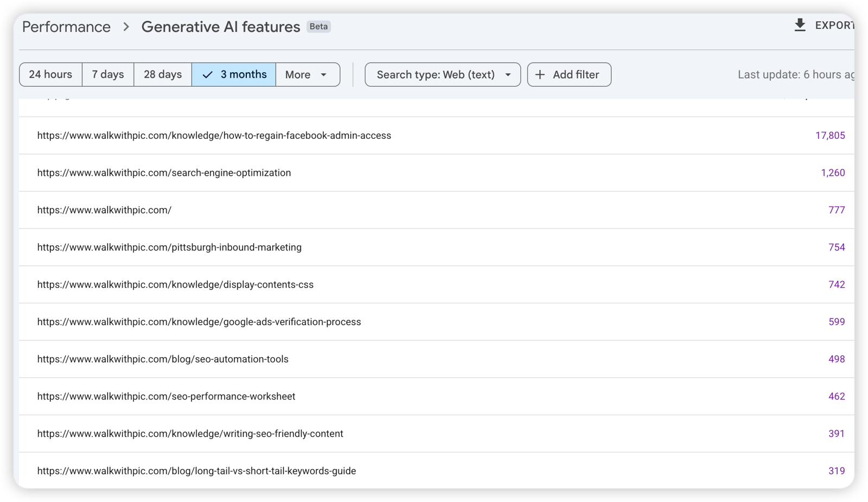Open search-engine-optimization page row
The image size is (868, 502).
pos(437,173)
